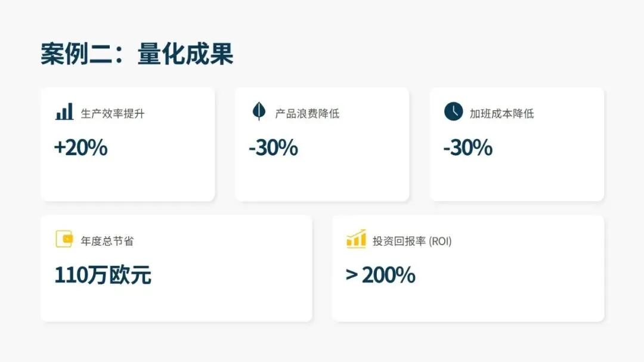
Task: Click the 投资回报率 (ROI) label
Action: pyautogui.click(x=412, y=241)
